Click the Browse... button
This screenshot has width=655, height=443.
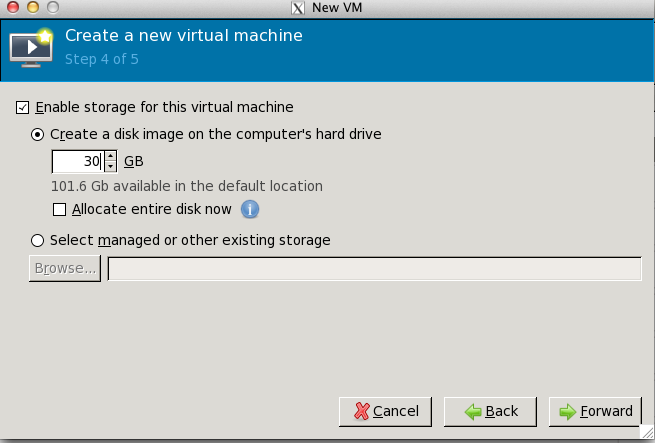pyautogui.click(x=65, y=268)
